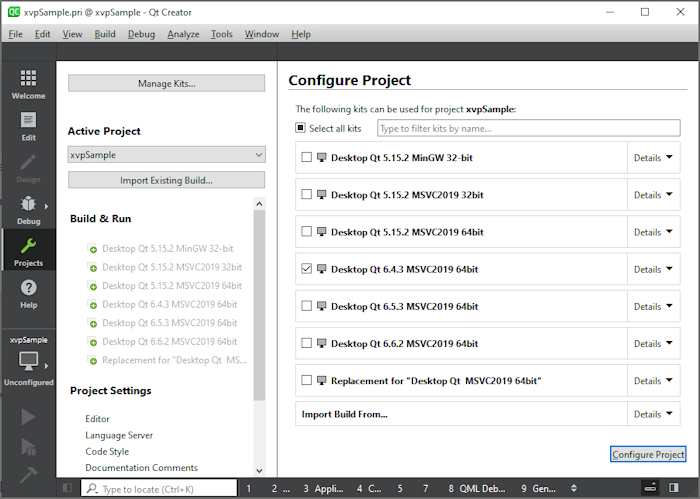
Task: Click plus icon beside Replacement kit in Build & Run
Action: [x=93, y=361]
